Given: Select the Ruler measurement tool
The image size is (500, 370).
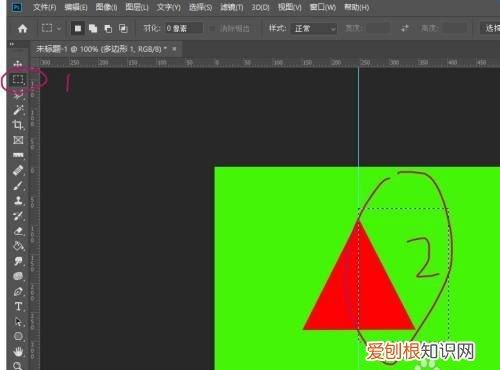Looking at the screenshot, I should point(18,155).
